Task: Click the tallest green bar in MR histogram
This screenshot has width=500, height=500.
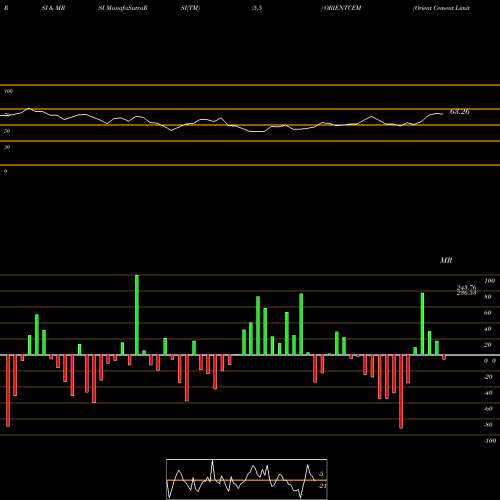Action: tap(137, 315)
